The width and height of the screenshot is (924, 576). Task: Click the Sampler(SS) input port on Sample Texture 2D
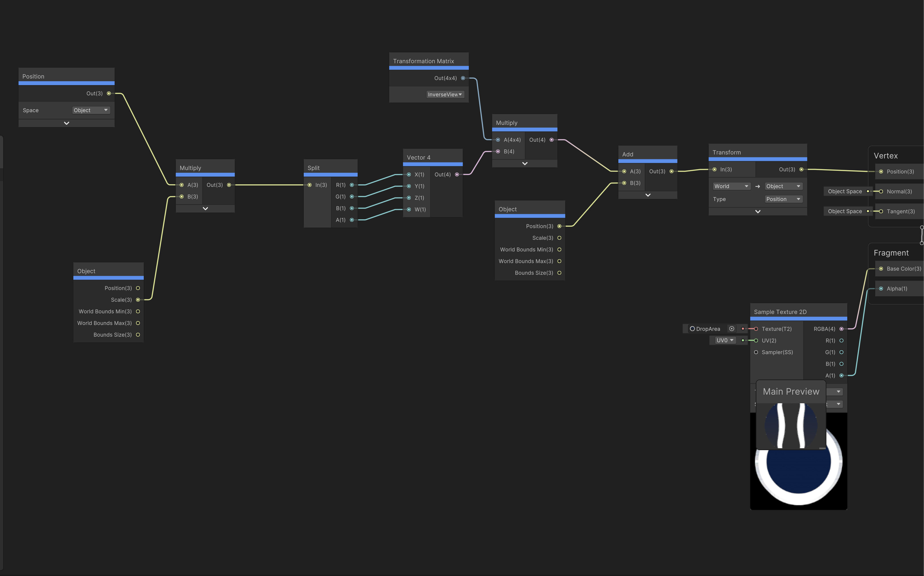tap(756, 352)
